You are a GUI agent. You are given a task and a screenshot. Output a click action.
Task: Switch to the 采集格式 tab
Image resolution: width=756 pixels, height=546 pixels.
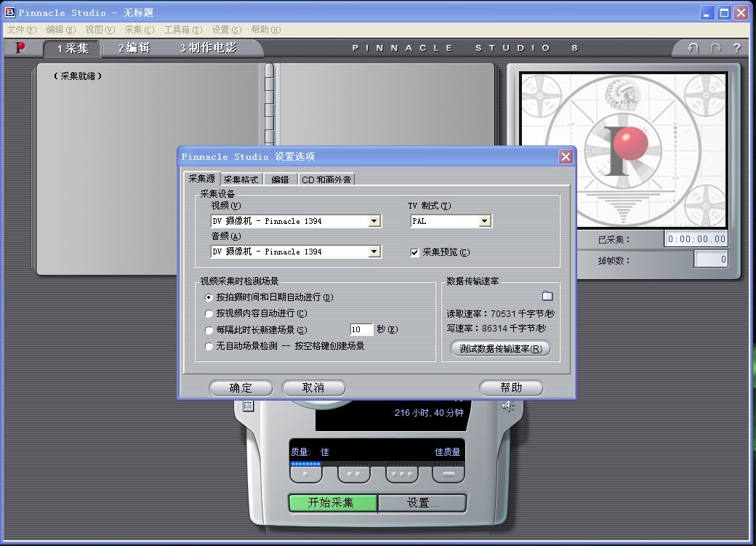241,179
